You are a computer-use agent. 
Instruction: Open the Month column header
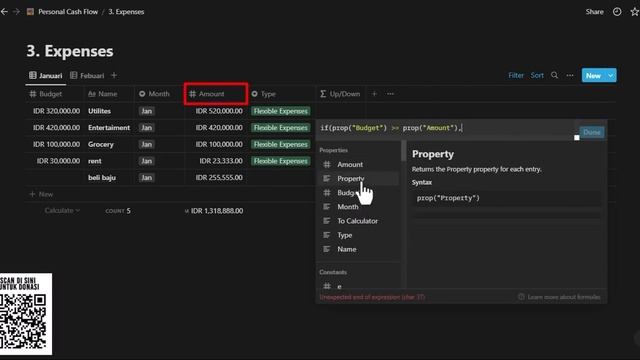tap(154, 94)
